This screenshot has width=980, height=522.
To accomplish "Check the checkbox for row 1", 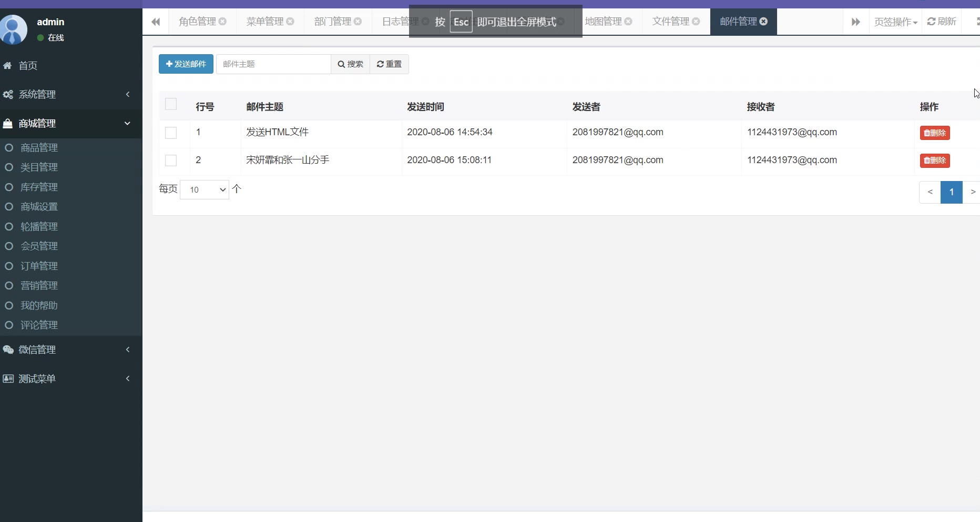I will [171, 133].
